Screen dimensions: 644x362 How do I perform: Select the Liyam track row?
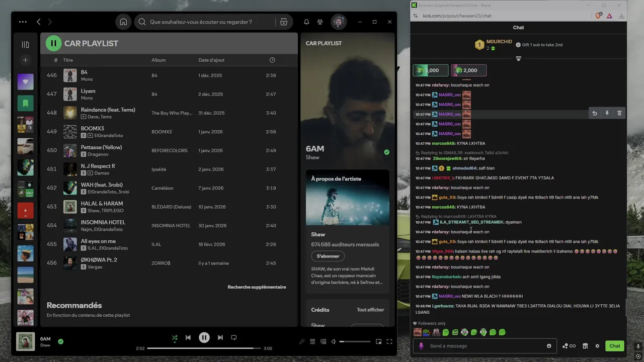(x=169, y=94)
